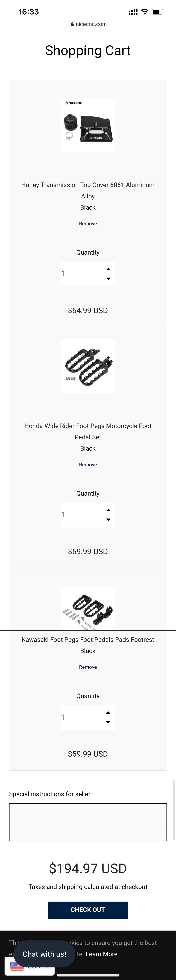Increase quantity of Kawasaki Foot Pegs
176x980 pixels.
click(x=108, y=713)
